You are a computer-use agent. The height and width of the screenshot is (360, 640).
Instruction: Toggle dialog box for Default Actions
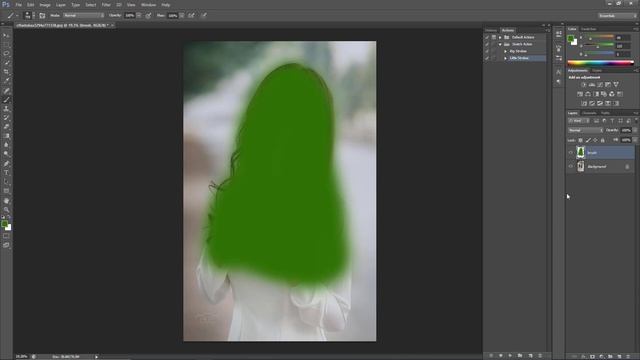(494, 37)
